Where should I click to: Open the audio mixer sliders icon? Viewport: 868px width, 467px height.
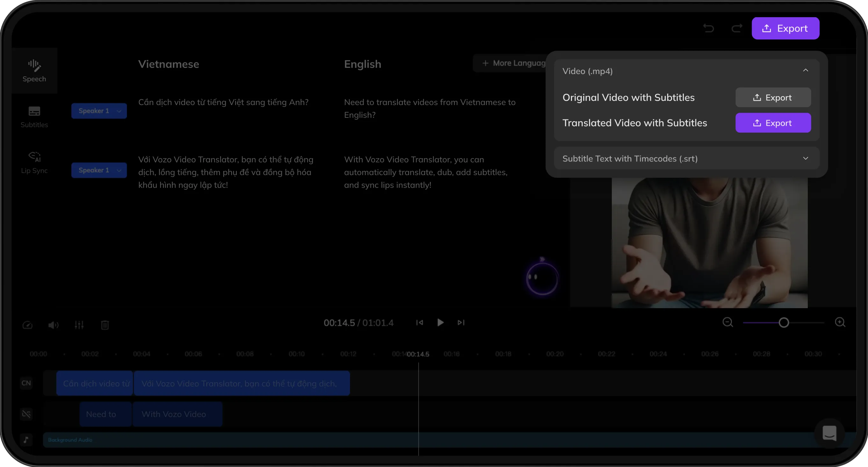point(79,325)
